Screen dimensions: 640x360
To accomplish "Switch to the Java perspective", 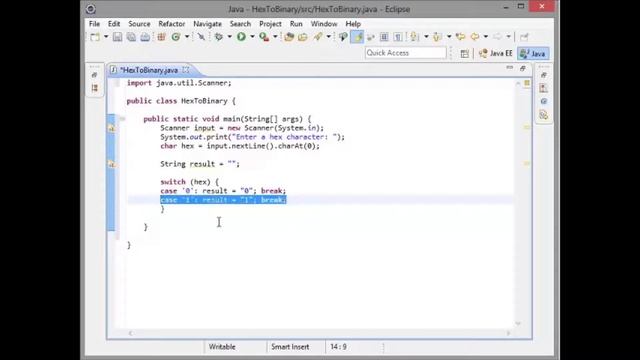I will pyautogui.click(x=533, y=53).
